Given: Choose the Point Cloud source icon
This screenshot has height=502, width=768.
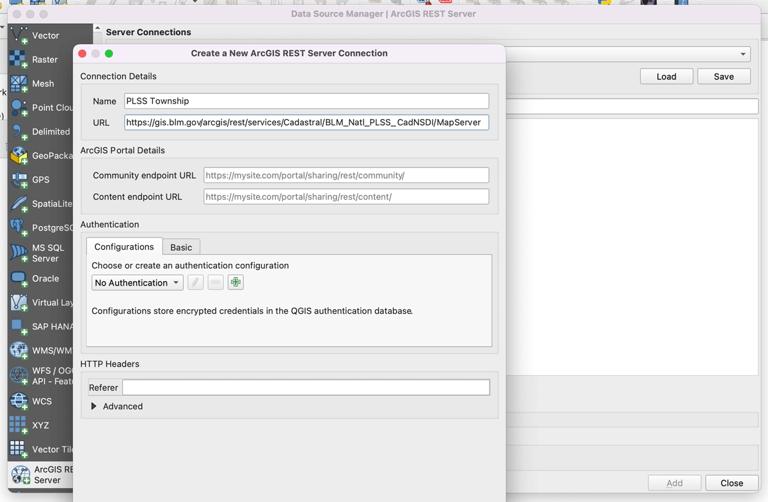Looking at the screenshot, I should point(19,108).
